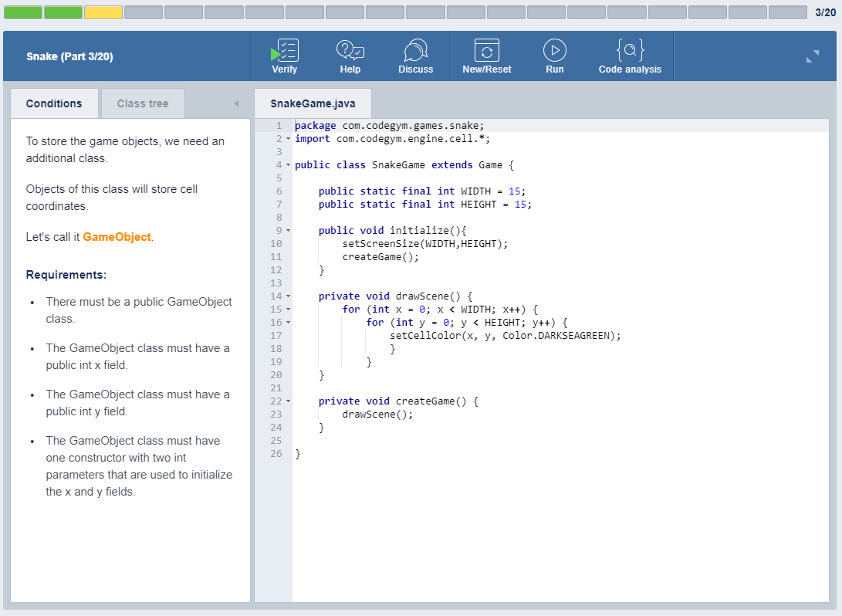Start Code analysis from toolbar
The image size is (842, 616).
coord(630,50)
